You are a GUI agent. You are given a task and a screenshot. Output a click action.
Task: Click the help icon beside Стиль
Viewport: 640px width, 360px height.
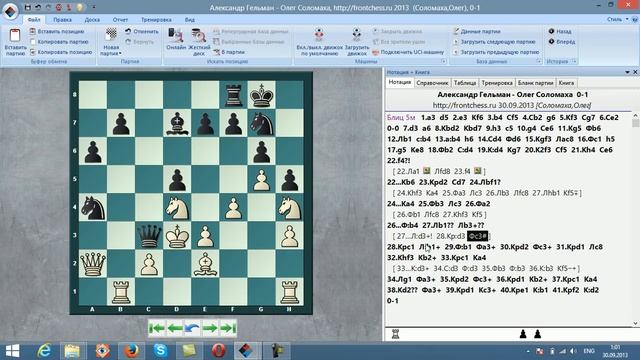click(635, 19)
